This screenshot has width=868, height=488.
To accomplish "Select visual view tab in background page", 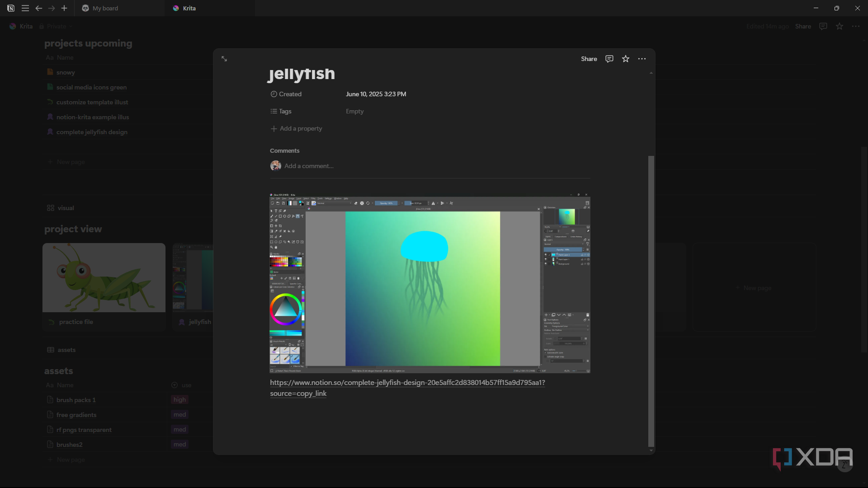I will pyautogui.click(x=61, y=208).
